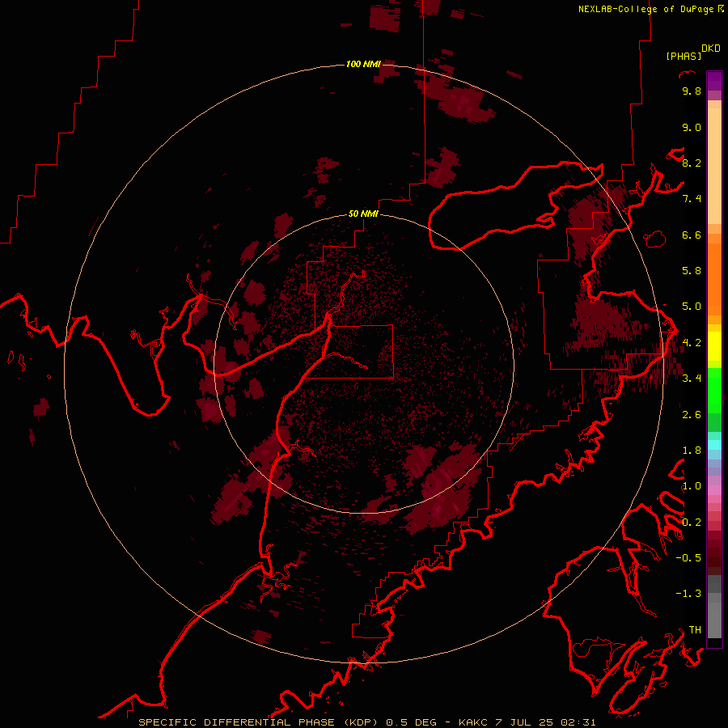Viewport: 728px width, 728px height.
Task: Select the 5.8 value on the color scale
Action: 692,271
